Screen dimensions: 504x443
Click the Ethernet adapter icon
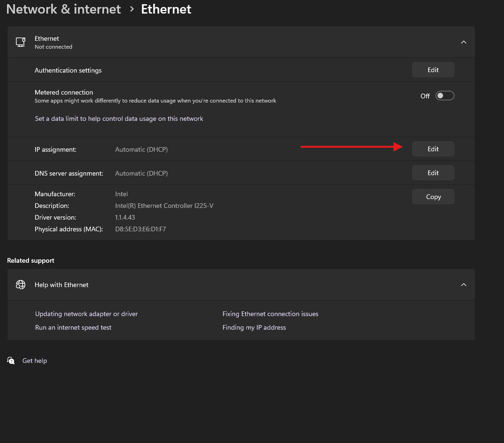point(20,42)
